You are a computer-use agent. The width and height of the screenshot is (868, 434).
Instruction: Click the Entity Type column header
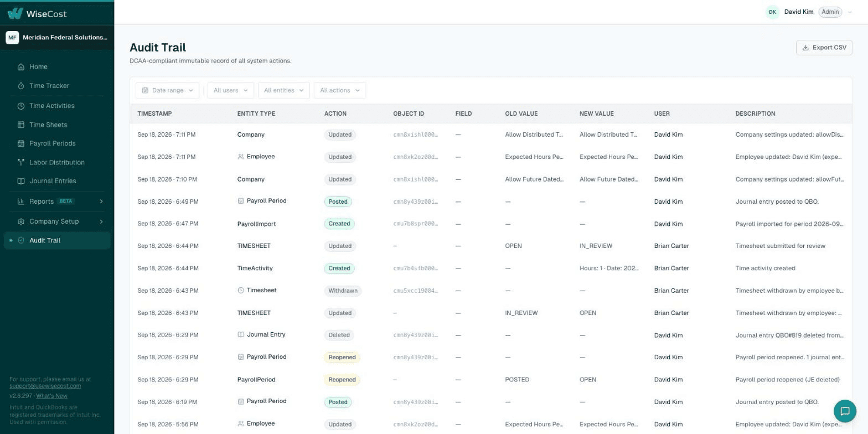point(256,114)
